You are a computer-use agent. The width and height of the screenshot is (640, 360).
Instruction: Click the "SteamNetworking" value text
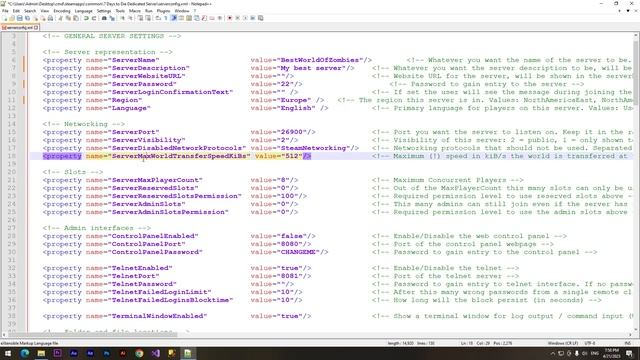click(x=313, y=148)
